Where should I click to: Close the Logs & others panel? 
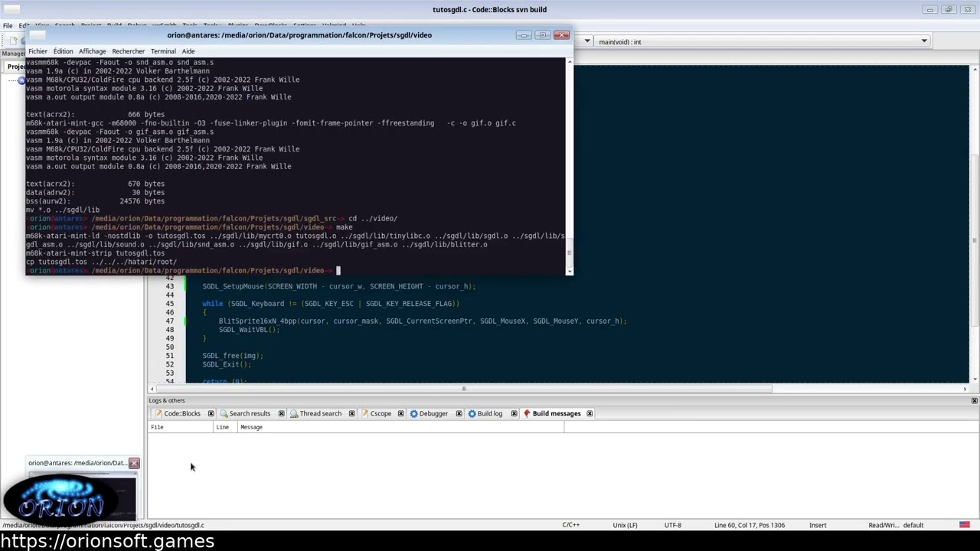click(x=974, y=401)
